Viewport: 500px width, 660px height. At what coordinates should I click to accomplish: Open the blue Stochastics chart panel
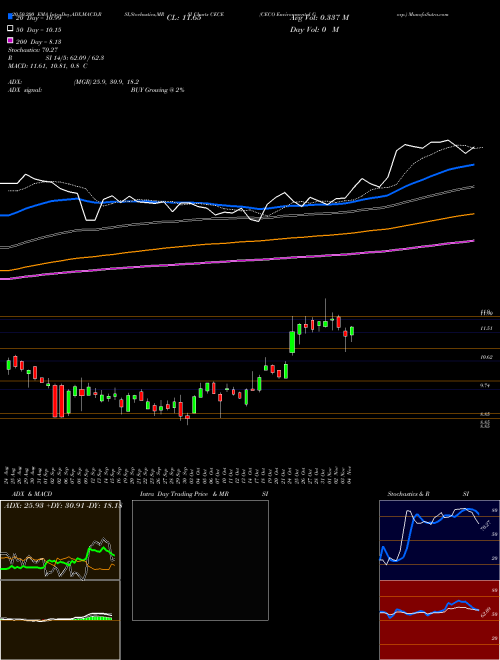point(439,540)
